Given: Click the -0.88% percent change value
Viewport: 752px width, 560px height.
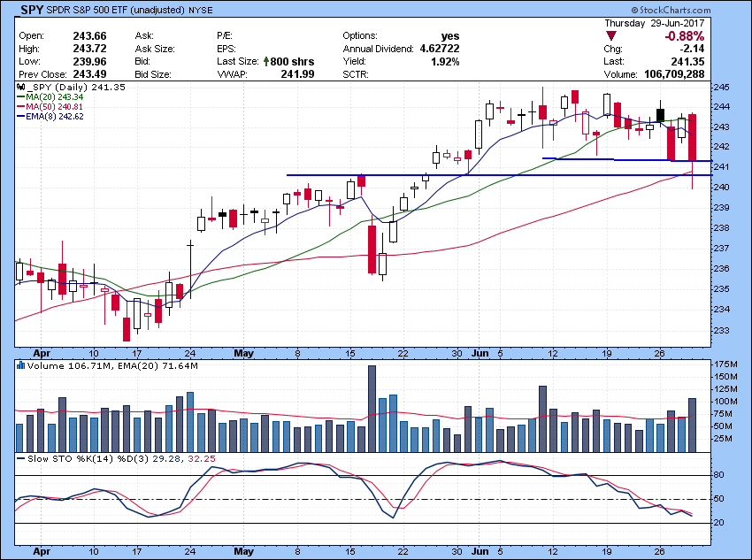Looking at the screenshot, I should coord(685,36).
